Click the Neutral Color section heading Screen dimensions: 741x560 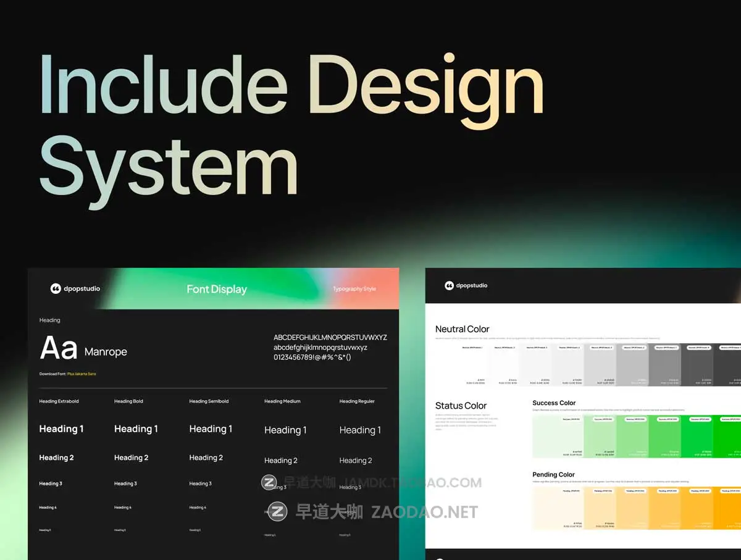pos(463,328)
